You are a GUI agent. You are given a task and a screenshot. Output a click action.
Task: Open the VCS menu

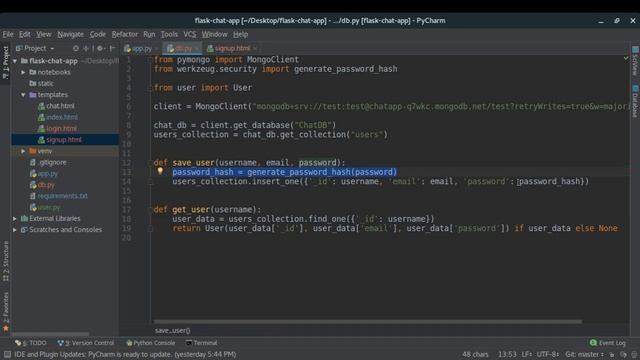tap(189, 34)
